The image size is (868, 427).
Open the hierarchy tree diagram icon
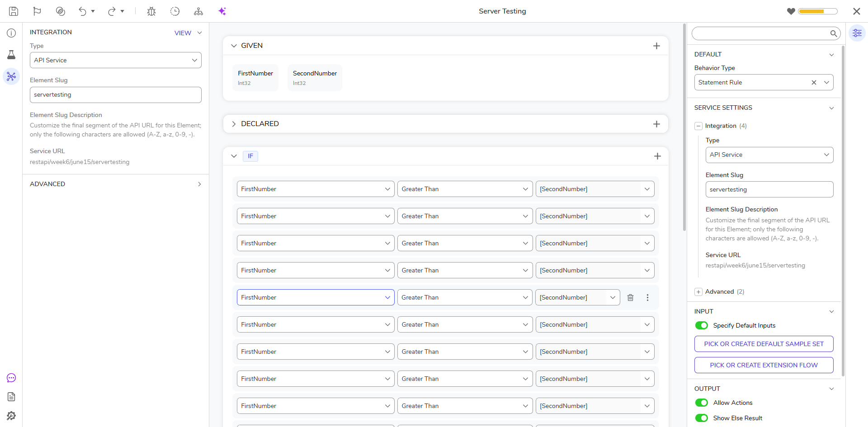[198, 11]
